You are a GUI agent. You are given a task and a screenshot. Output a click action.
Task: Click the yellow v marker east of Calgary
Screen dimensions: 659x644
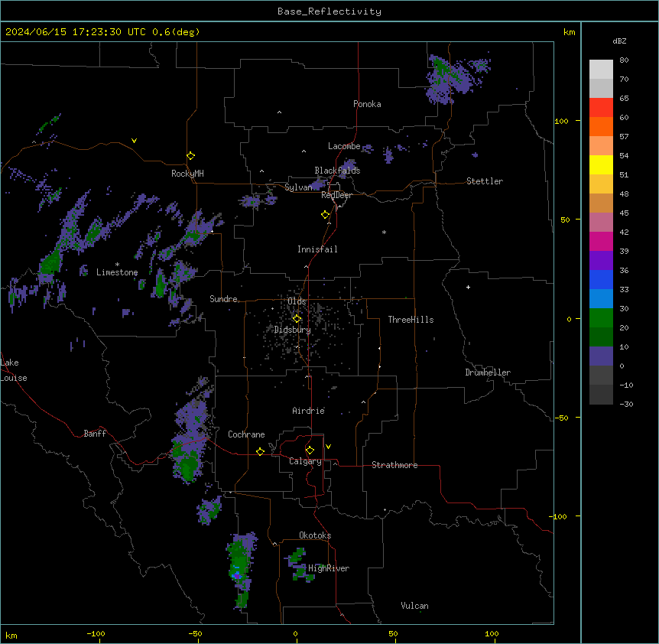coord(328,447)
